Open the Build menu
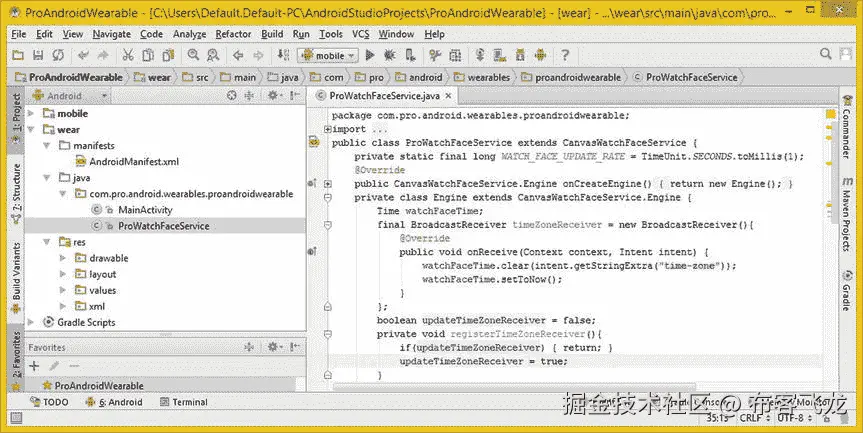 click(x=272, y=34)
